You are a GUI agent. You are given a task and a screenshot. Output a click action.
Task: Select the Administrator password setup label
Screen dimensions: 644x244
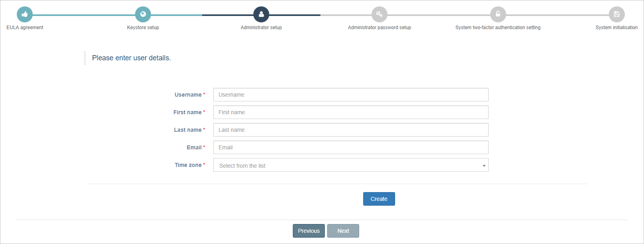point(380,28)
